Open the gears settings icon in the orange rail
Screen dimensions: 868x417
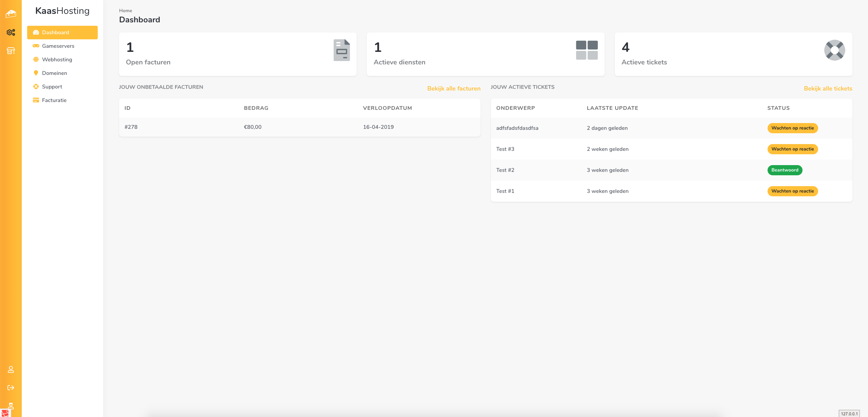(x=11, y=32)
